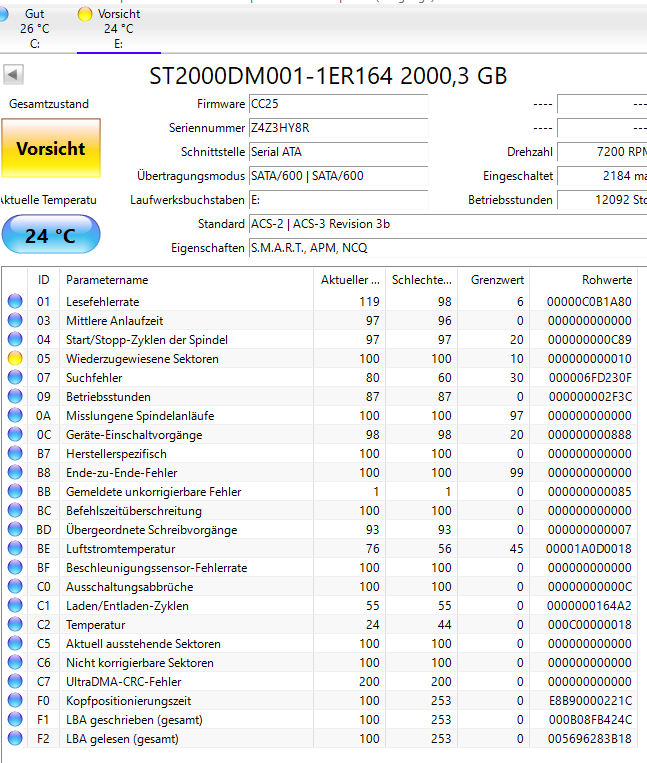The height and width of the screenshot is (763, 647).
Task: Click the Betriebsstunden value 12092
Action: pos(602,200)
